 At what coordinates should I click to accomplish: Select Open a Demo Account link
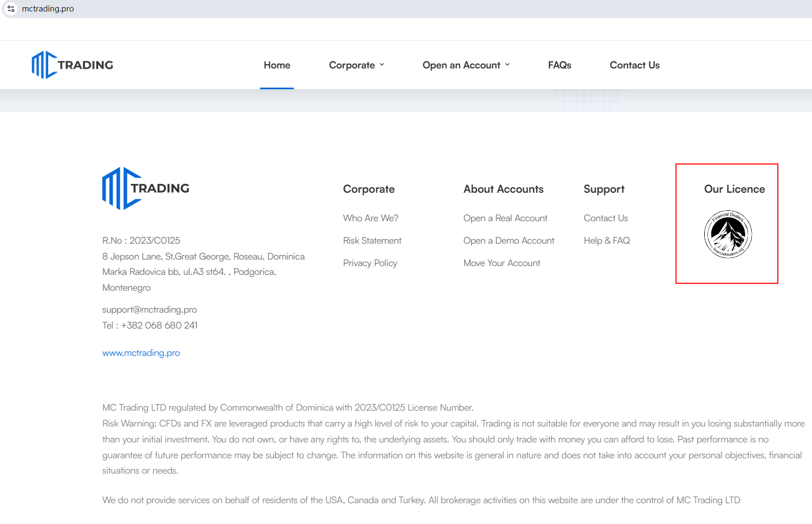pyautogui.click(x=508, y=240)
